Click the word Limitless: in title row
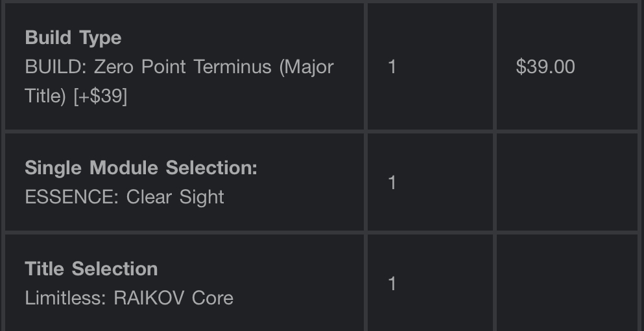The image size is (644, 331). (66, 297)
